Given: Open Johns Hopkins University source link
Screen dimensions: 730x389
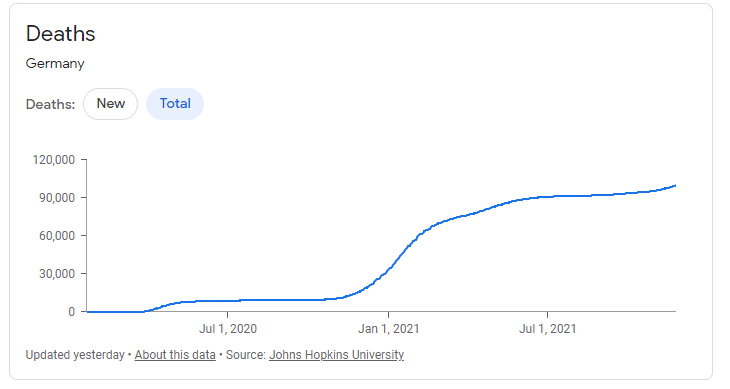Looking at the screenshot, I should tap(336, 355).
